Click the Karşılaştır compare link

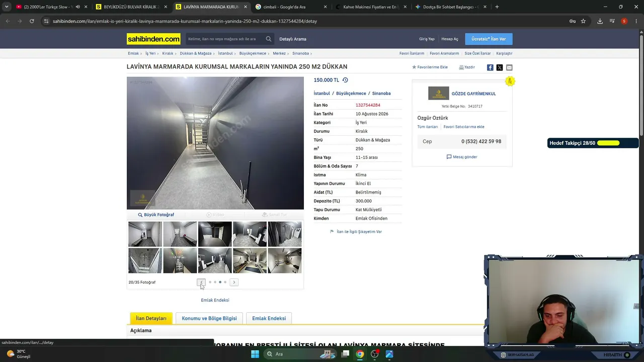point(504,53)
